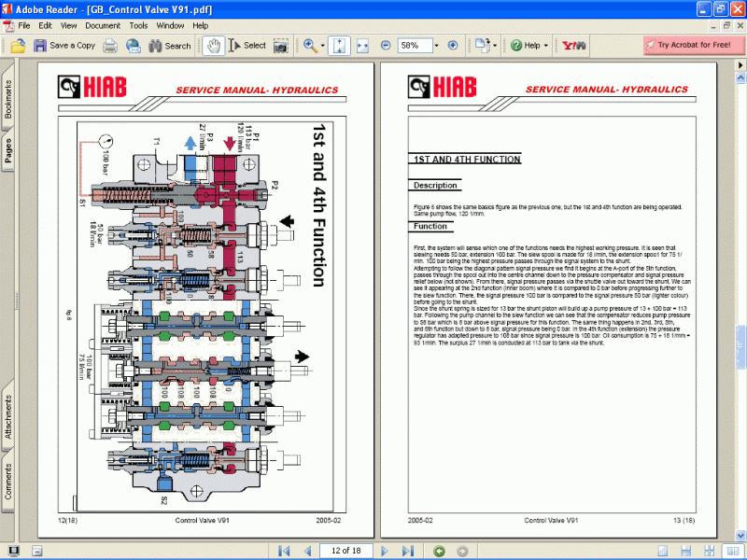This screenshot has width=747, height=560.
Task: Click the how-to pane expand arrow
Action: pyautogui.click(x=740, y=64)
